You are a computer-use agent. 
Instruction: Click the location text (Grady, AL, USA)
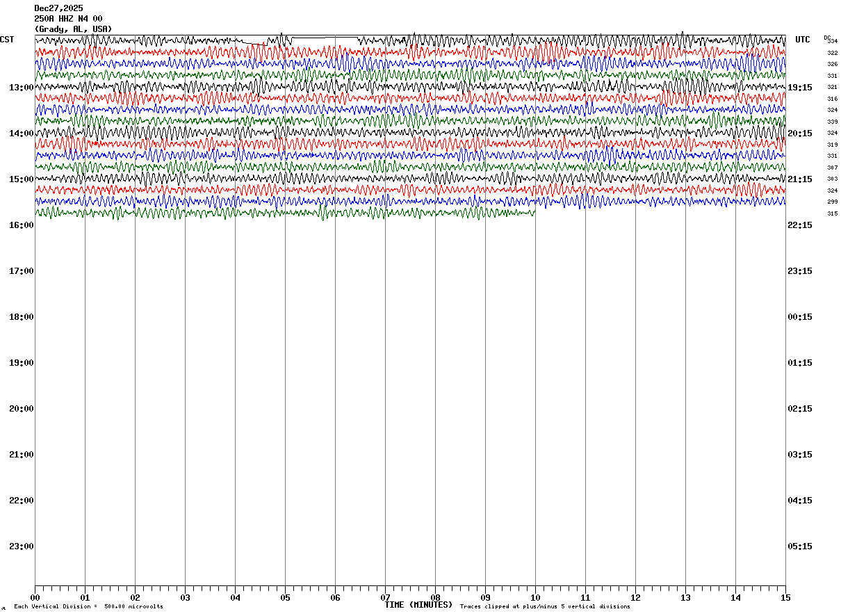tap(73, 29)
